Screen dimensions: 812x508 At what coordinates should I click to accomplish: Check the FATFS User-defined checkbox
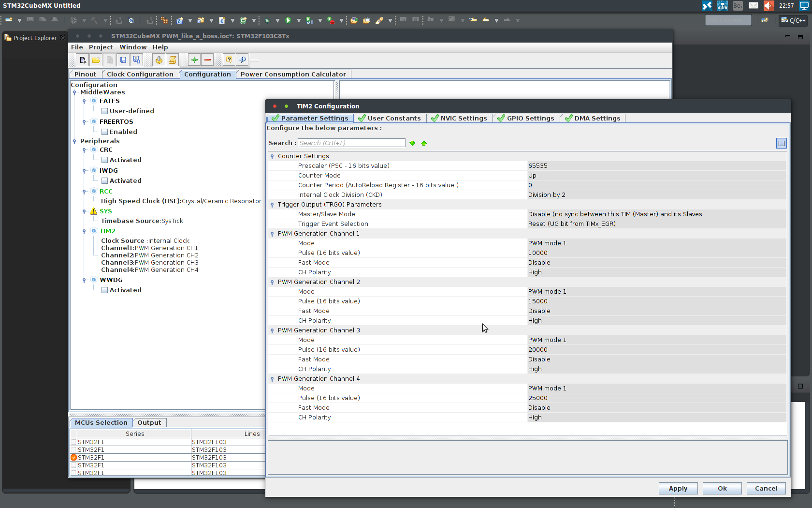coord(104,111)
